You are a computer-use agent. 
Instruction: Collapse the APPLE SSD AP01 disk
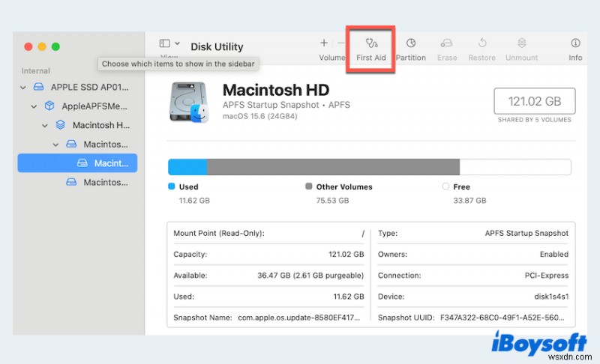[23, 88]
